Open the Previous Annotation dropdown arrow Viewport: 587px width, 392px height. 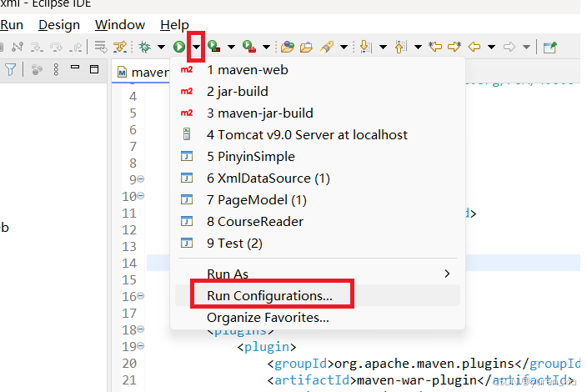[x=418, y=48]
